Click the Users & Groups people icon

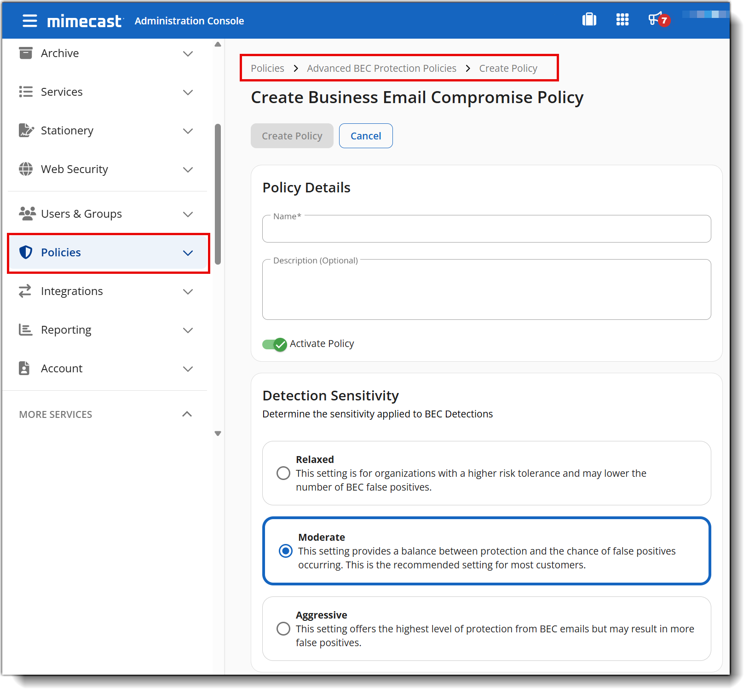(27, 214)
